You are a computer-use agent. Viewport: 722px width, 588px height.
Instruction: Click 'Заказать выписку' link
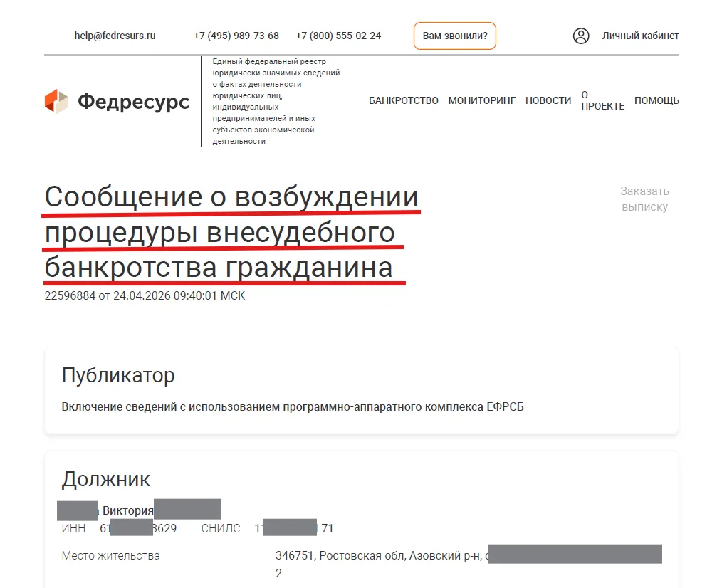pos(644,199)
